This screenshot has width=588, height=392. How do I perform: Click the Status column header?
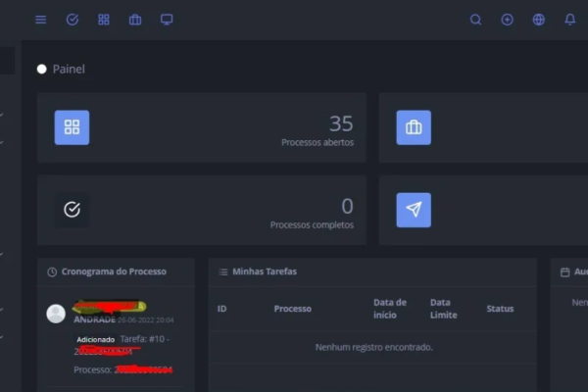(x=500, y=309)
